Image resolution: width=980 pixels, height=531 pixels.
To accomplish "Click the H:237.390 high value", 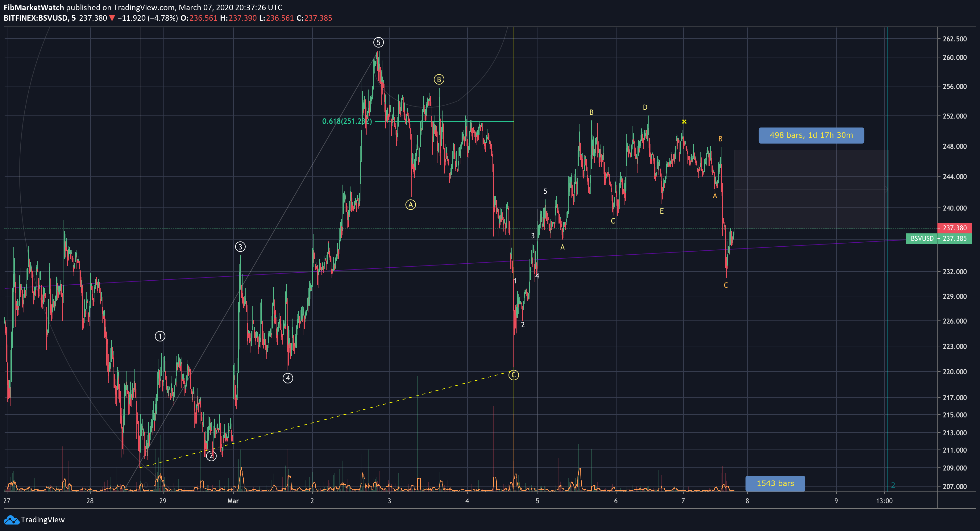I will point(238,18).
